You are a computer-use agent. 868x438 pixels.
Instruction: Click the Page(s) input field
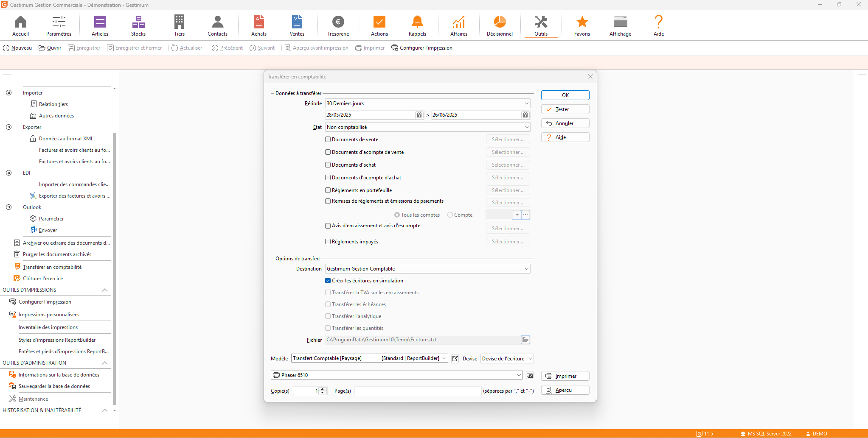[418, 391]
